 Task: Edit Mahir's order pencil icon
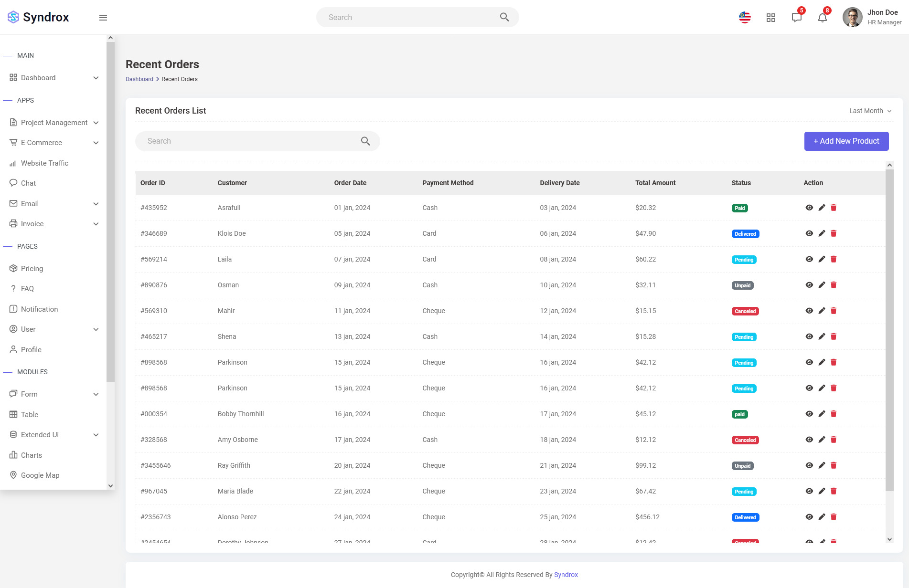[x=822, y=311]
